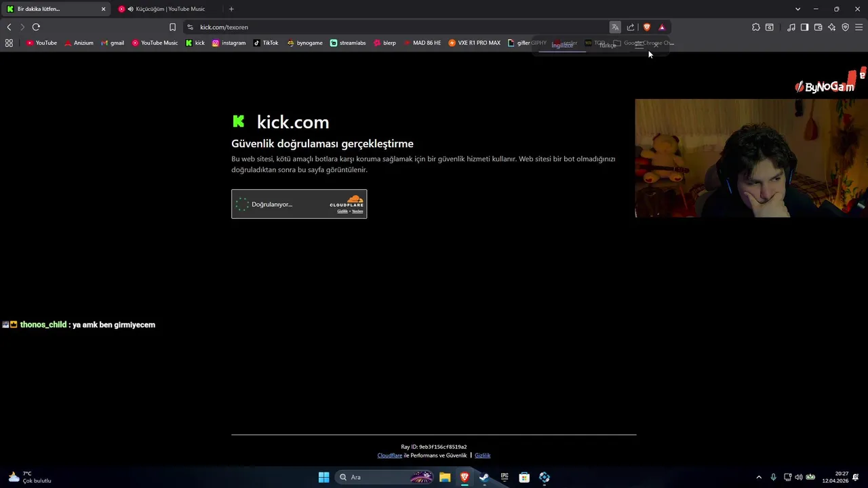Open the Brave VPN shield icon
The image size is (868, 488).
click(846, 27)
